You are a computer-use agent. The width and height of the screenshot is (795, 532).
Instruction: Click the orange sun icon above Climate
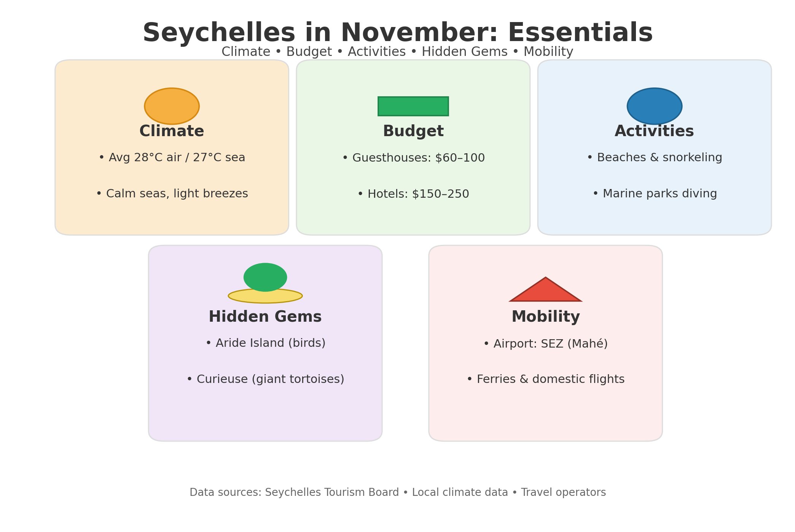click(x=172, y=106)
